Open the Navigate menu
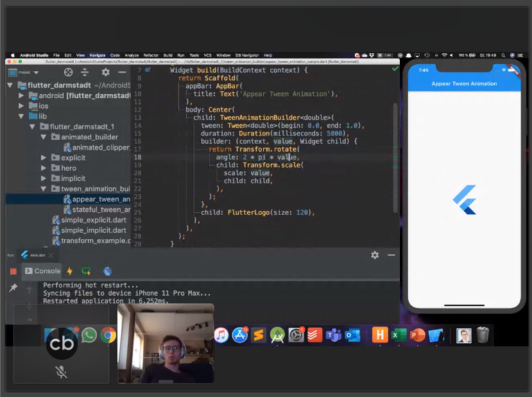532x397 pixels. coord(98,55)
